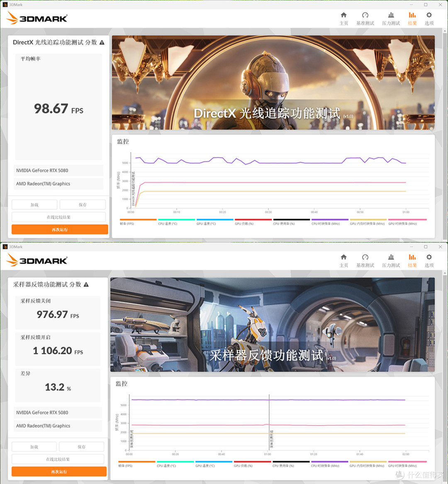Viewport: 448px width, 484px height.
Task: Click 采样器反馈功能测试 banner image
Action: 272,325
